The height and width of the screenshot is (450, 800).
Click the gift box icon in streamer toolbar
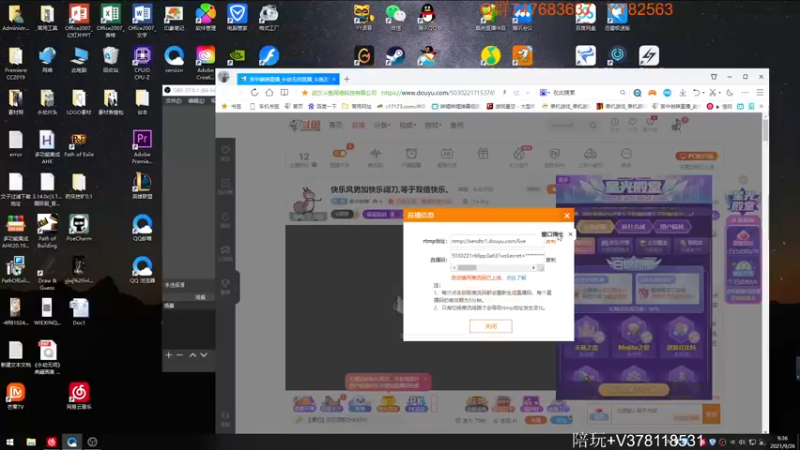(483, 154)
